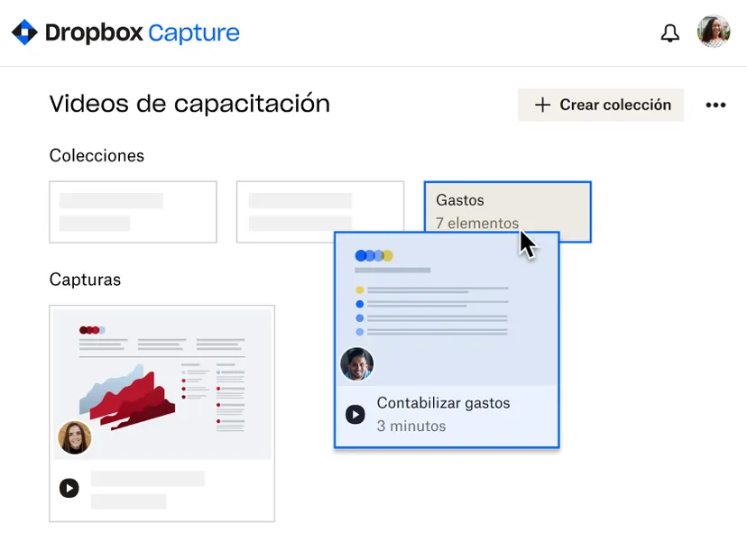Click the woman presenter avatar on chart capture

(x=75, y=437)
